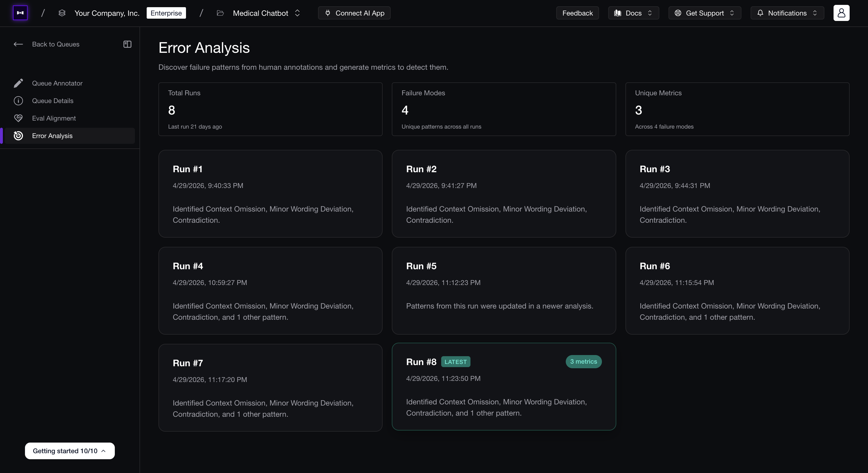Select Error Analysis in the sidebar
The height and width of the screenshot is (473, 868).
click(x=69, y=136)
